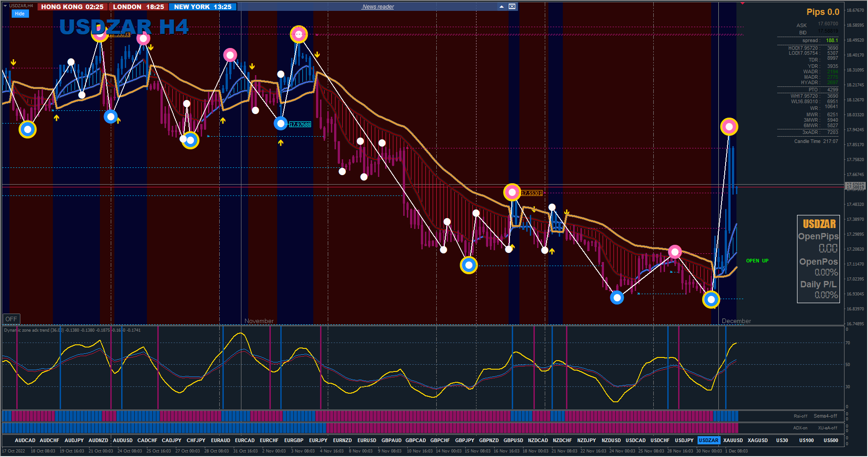Switch chart to EURGBP
The height and width of the screenshot is (457, 868).
pos(293,440)
